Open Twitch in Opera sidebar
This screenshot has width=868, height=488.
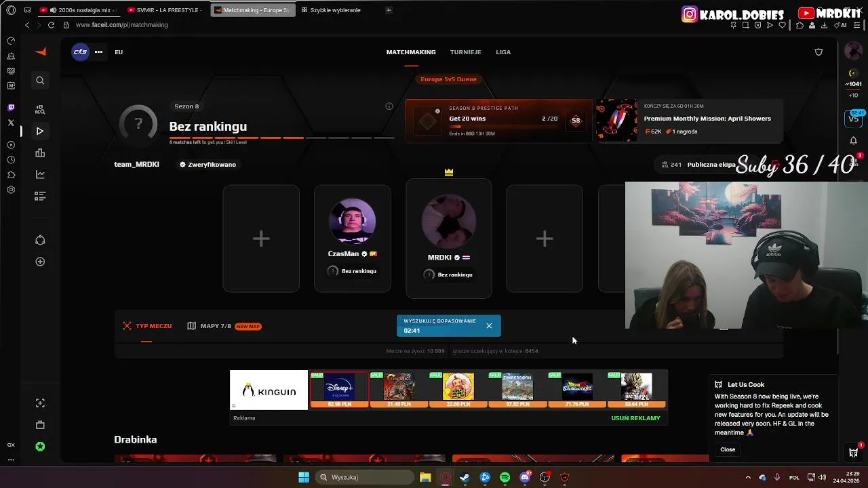pyautogui.click(x=11, y=108)
